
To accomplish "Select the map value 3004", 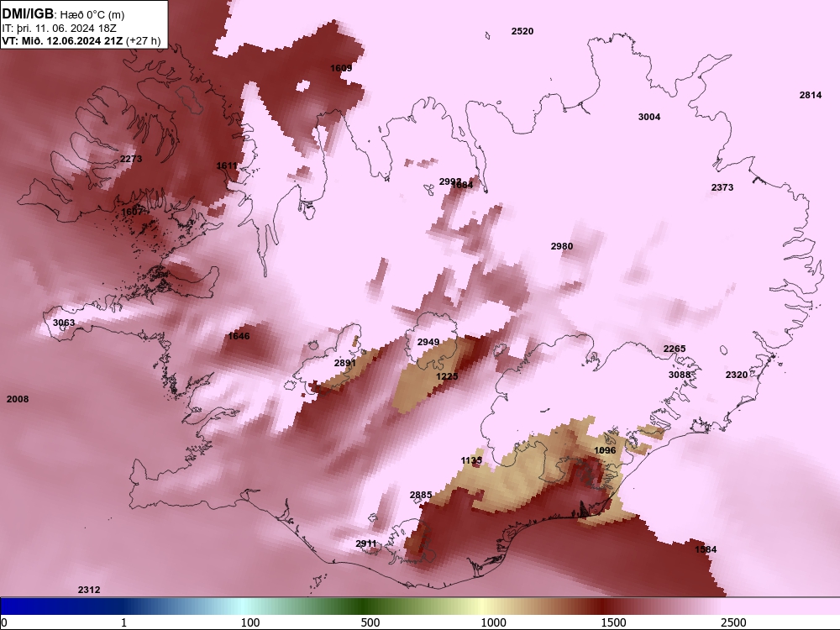I will pyautogui.click(x=649, y=117).
